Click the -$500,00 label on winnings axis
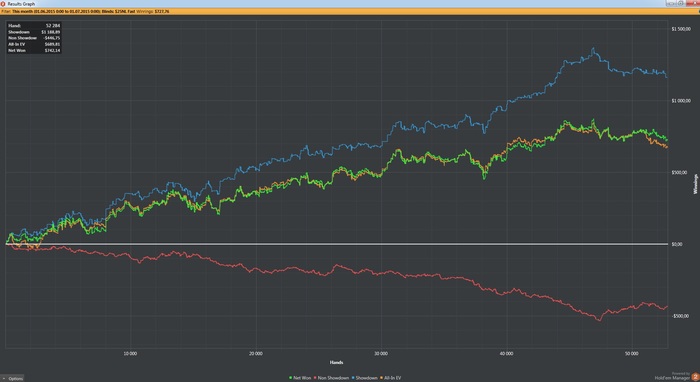Viewport: 700px width, 382px height. (x=679, y=316)
